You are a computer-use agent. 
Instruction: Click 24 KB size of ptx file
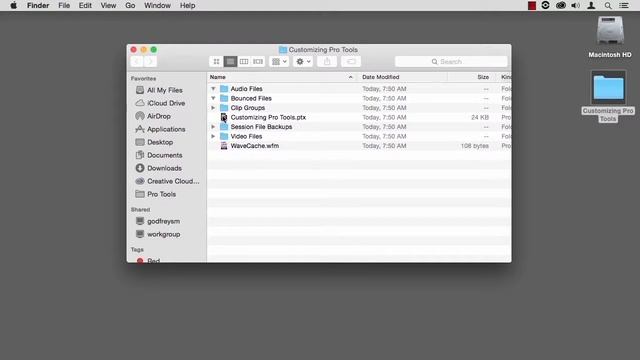480,118
